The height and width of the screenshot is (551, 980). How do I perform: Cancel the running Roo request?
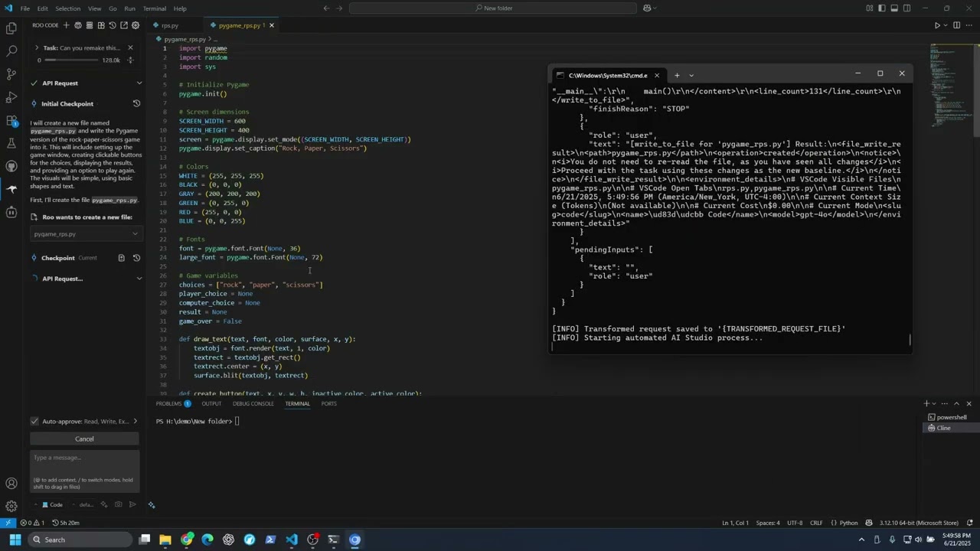pyautogui.click(x=84, y=439)
